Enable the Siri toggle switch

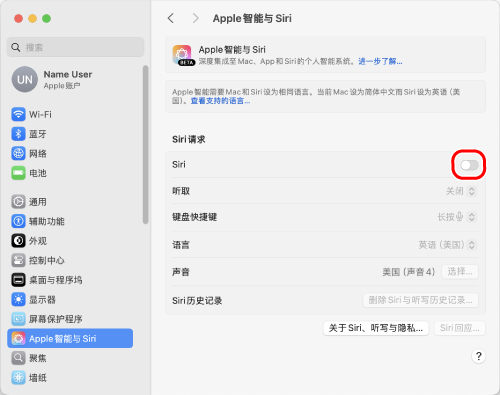point(469,165)
